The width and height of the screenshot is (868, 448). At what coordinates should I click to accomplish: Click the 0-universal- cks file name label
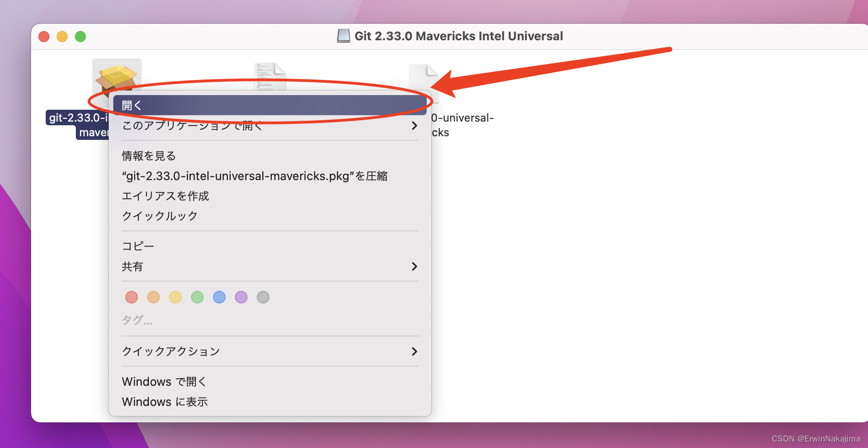462,125
